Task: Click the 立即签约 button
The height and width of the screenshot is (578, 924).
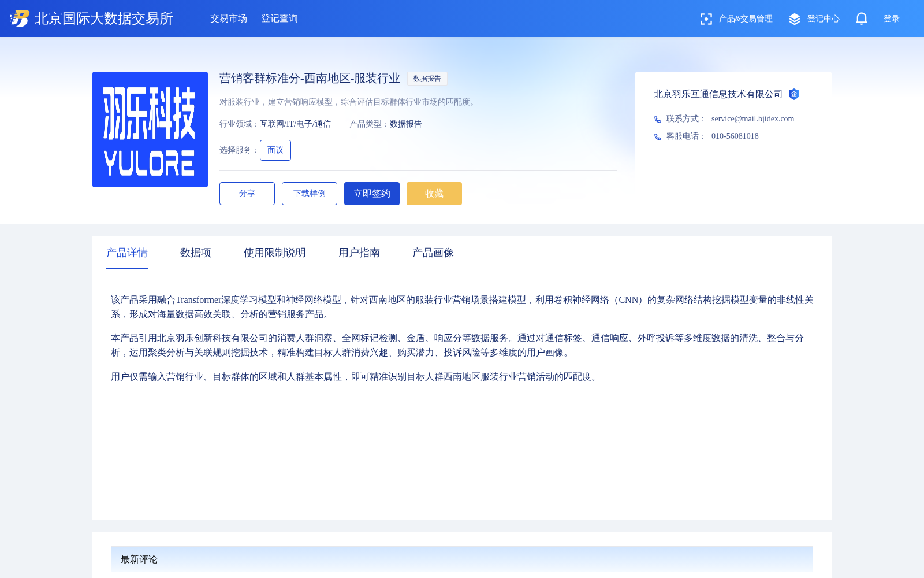Action: (x=372, y=194)
